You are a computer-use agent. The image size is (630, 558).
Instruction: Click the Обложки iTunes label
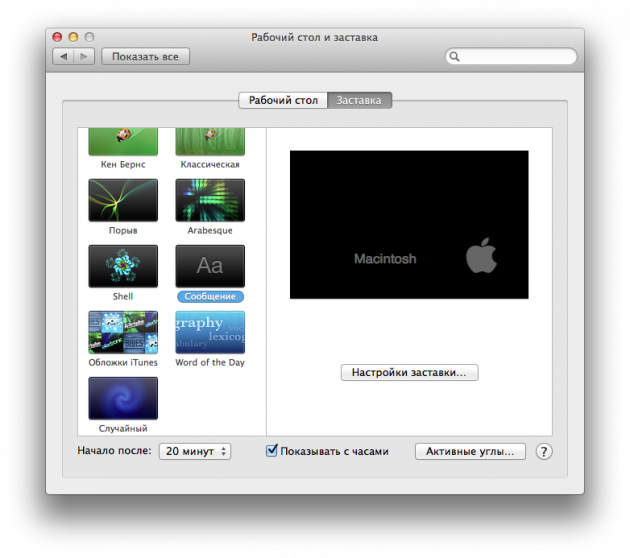click(x=123, y=362)
